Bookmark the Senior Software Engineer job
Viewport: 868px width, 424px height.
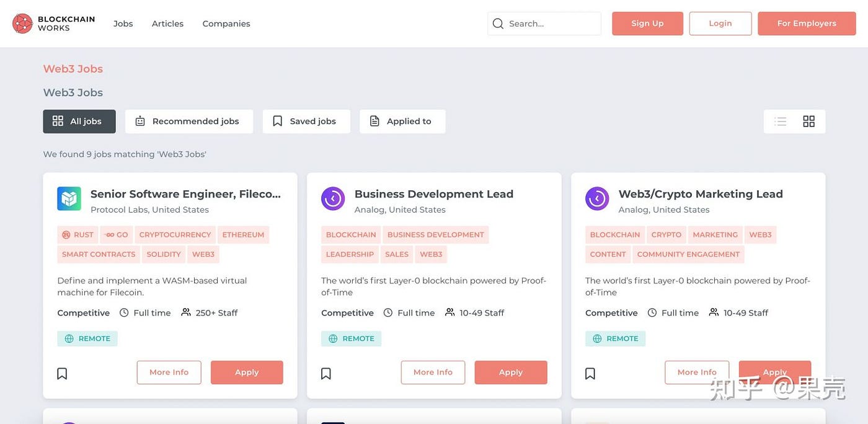tap(62, 373)
